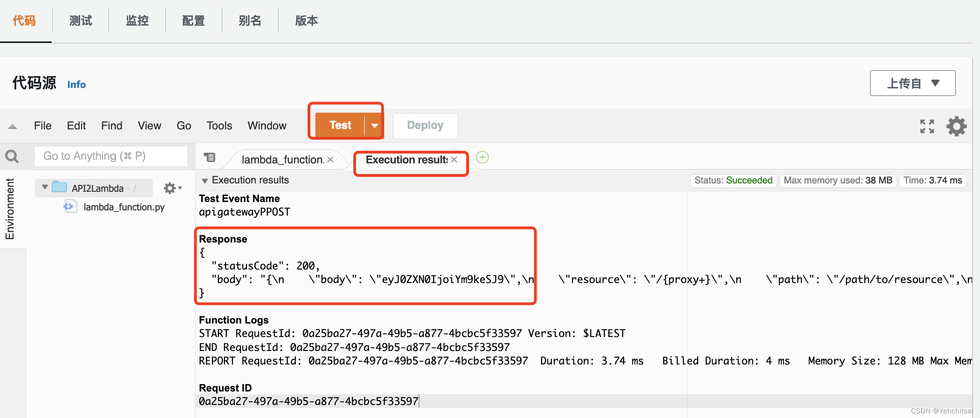Click the Response heading
Screen dimensions: 980x418
[x=223, y=239]
